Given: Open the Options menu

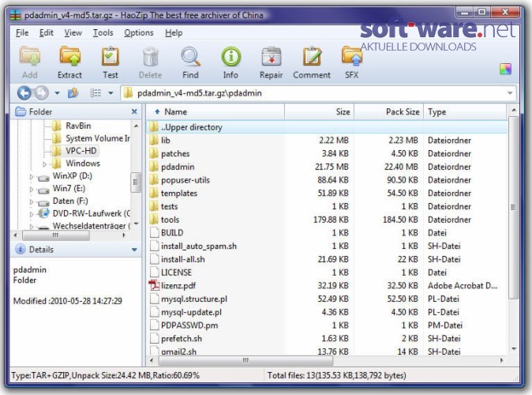Looking at the screenshot, I should pos(139,32).
